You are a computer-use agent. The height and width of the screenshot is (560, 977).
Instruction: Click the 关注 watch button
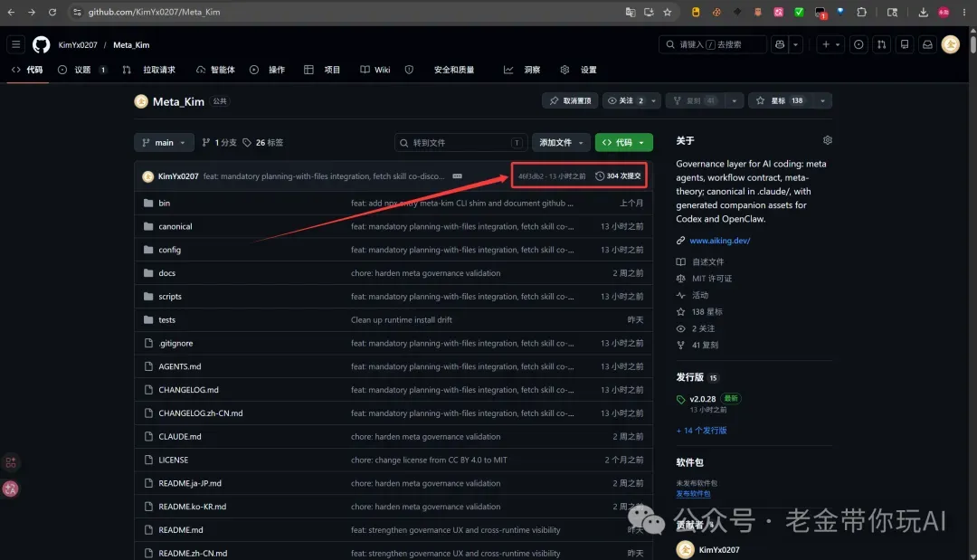(x=626, y=101)
